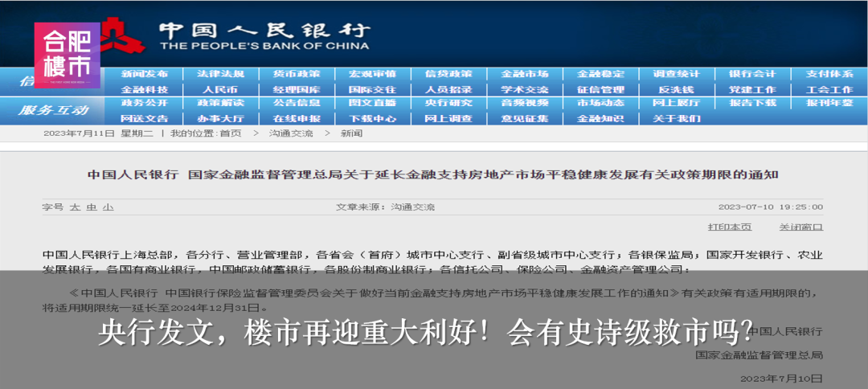Go to 报刊年鉴 page
Screen dimensions: 868x389
point(829,103)
